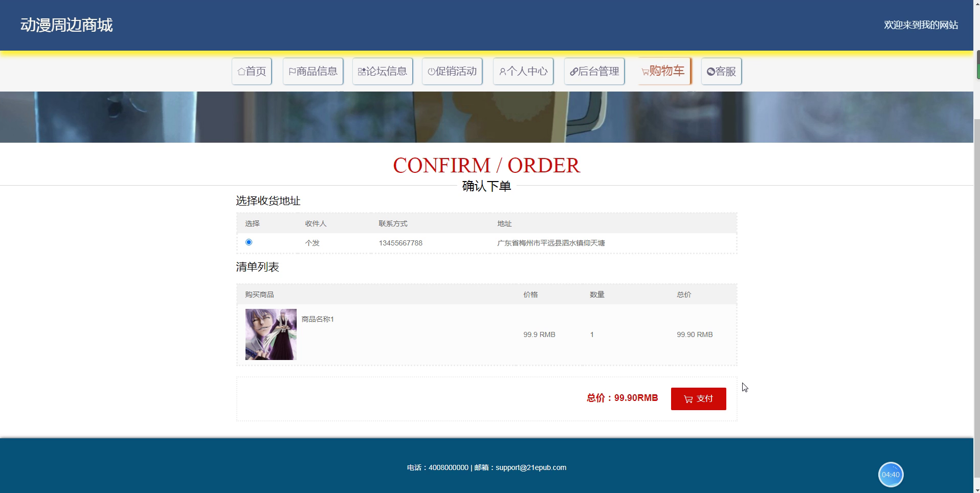The width and height of the screenshot is (980, 493).
Task: Go to 个人中心 personal center
Action: tap(523, 71)
